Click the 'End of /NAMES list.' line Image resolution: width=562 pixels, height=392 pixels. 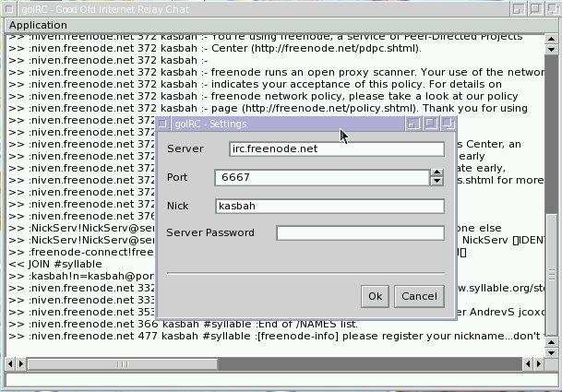pos(183,325)
